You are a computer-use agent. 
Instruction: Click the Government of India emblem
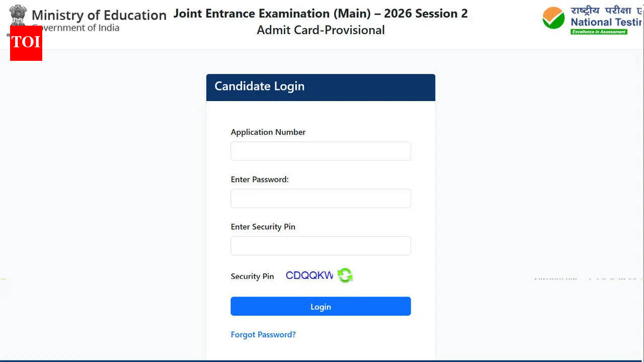tap(18, 15)
